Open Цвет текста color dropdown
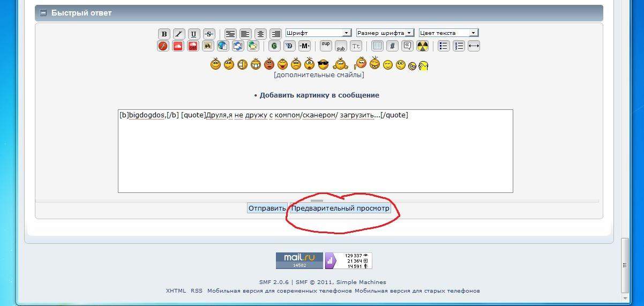The width and height of the screenshot is (644, 306). pyautogui.click(x=448, y=33)
